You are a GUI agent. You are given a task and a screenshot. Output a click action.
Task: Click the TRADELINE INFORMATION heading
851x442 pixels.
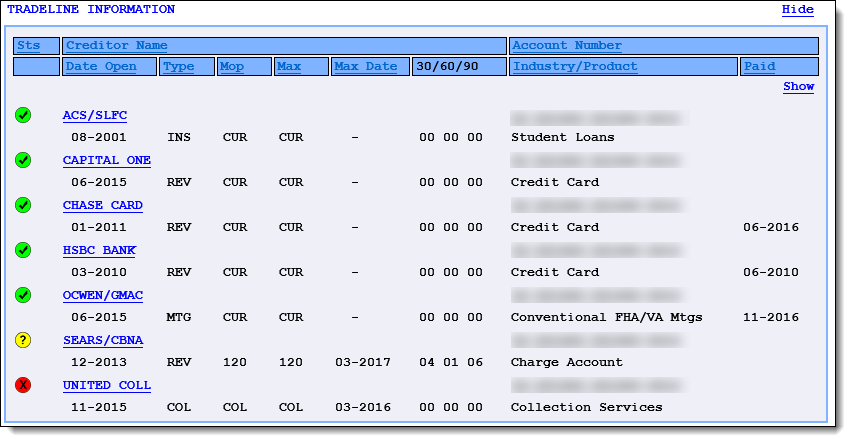(91, 9)
